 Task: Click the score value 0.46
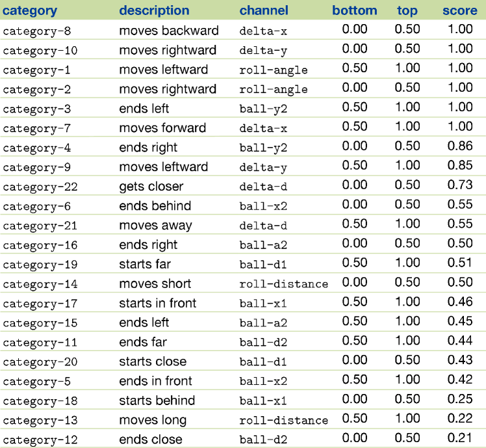click(x=460, y=302)
